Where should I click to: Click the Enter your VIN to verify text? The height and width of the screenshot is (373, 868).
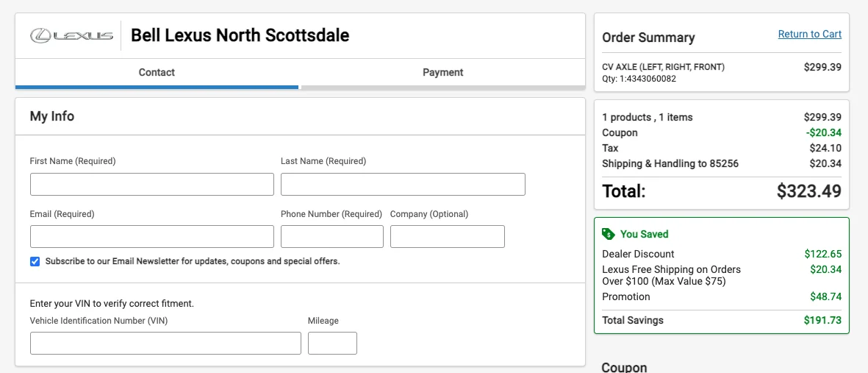pos(112,304)
